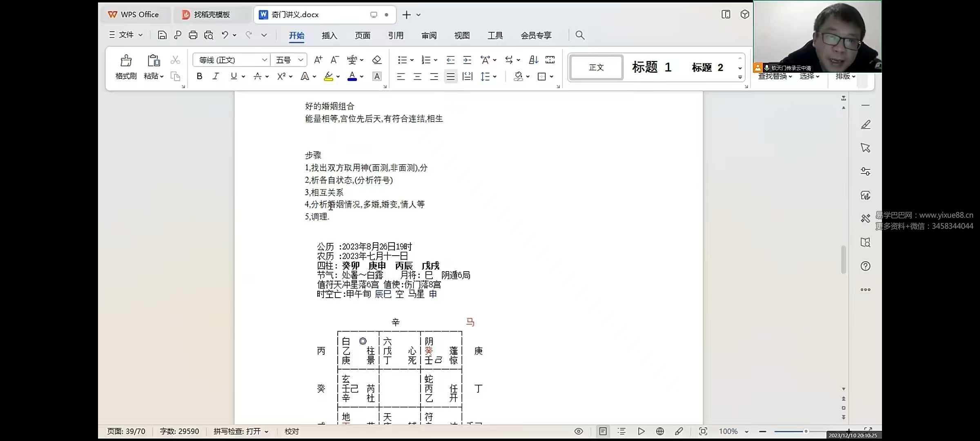The image size is (980, 441).
Task: Click the center alignment icon
Action: 417,76
